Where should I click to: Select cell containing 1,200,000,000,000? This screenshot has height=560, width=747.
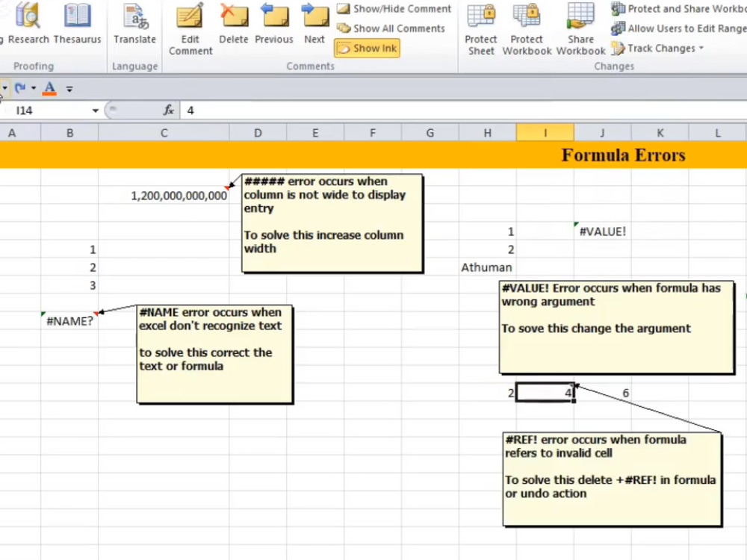(164, 196)
